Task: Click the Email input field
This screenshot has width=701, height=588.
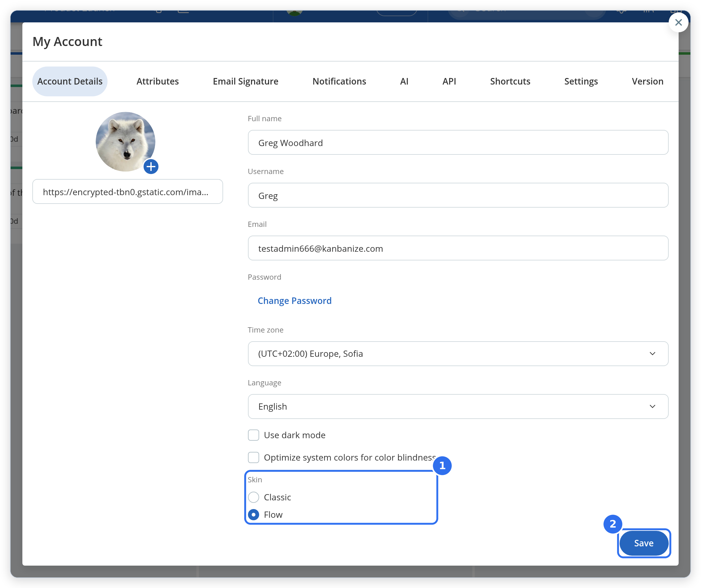Action: pos(458,248)
